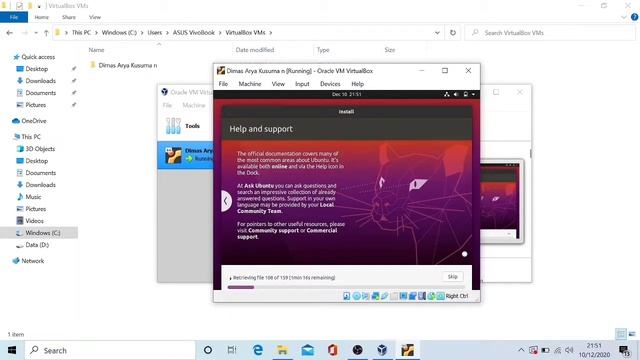Switch to the Share ribbon tab
The image size is (640, 360).
coord(69,17)
